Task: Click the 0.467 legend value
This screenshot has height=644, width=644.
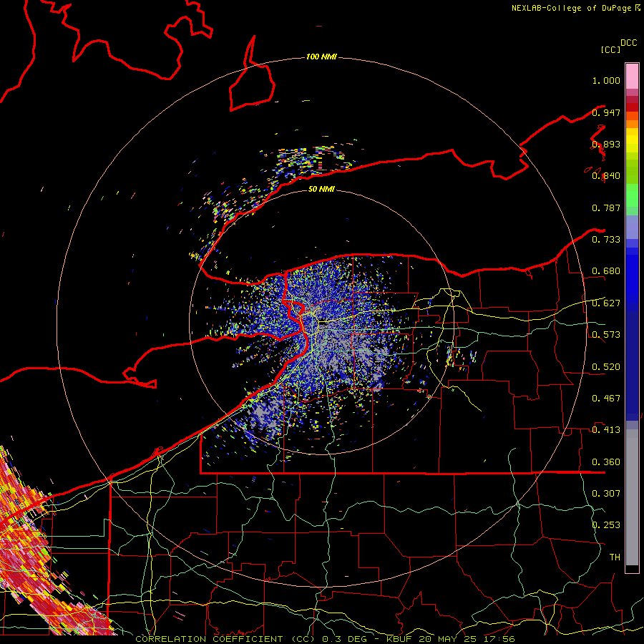Action: tap(606, 398)
